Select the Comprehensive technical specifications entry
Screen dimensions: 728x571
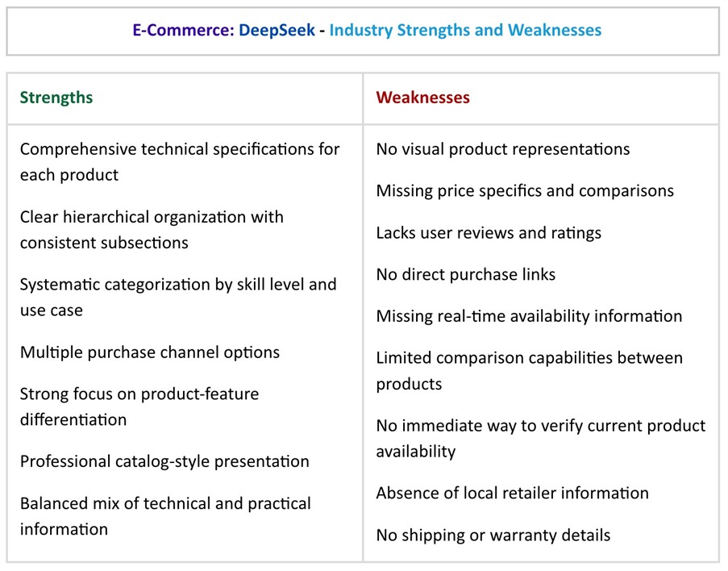180,162
